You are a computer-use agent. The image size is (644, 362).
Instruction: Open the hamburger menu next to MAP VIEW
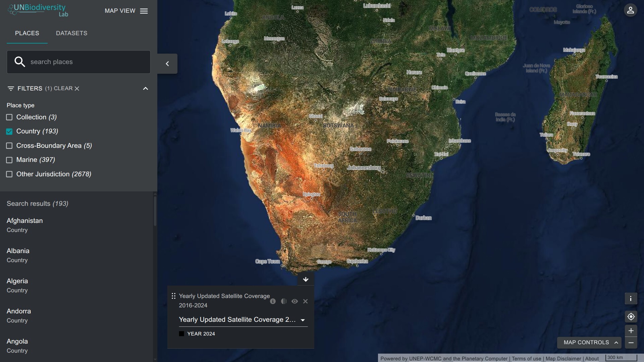[x=144, y=11]
